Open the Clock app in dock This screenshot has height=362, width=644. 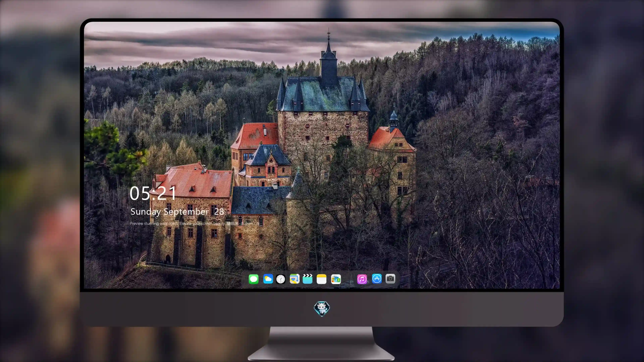point(281,279)
